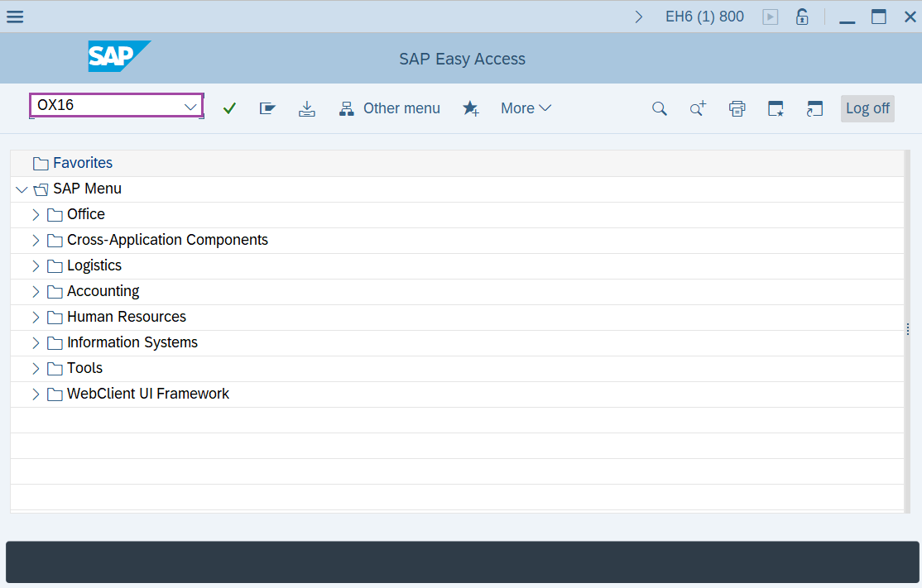Click the Create Shortcut icon
This screenshot has height=588, width=922.
point(776,108)
